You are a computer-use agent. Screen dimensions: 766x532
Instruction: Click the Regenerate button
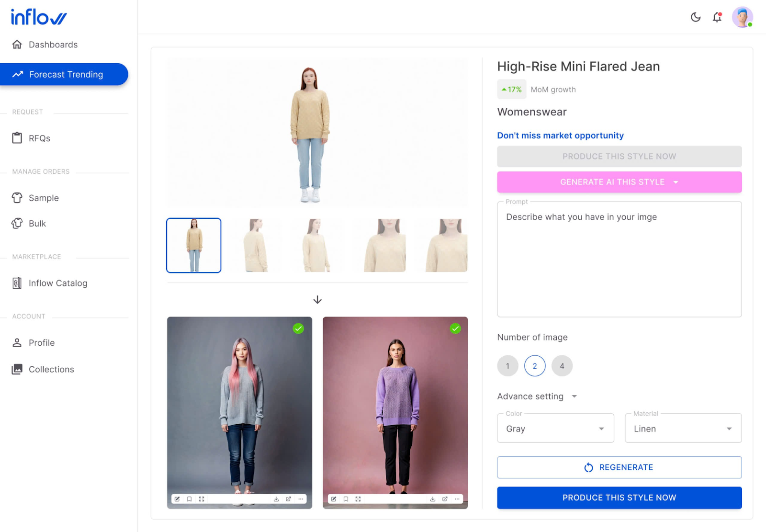point(620,467)
